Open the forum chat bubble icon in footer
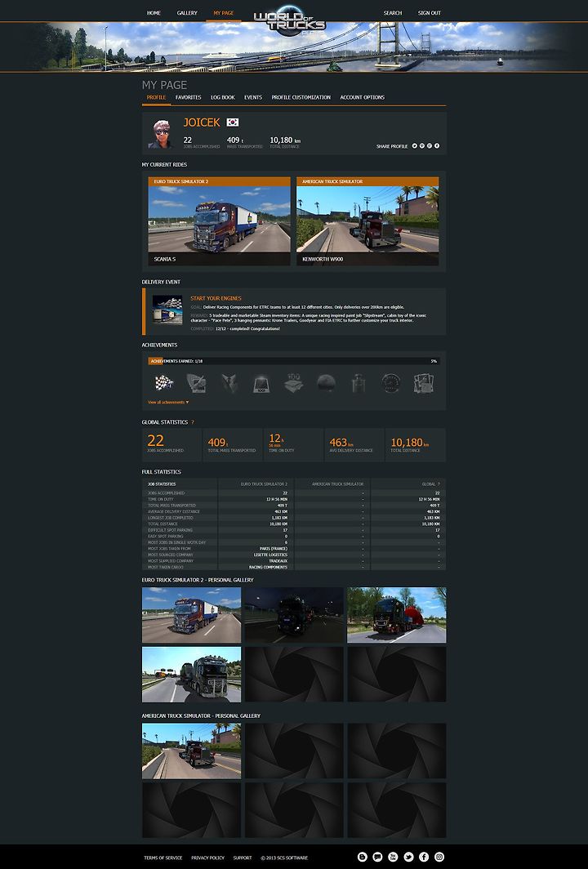This screenshot has width=588, height=869. coord(377,857)
